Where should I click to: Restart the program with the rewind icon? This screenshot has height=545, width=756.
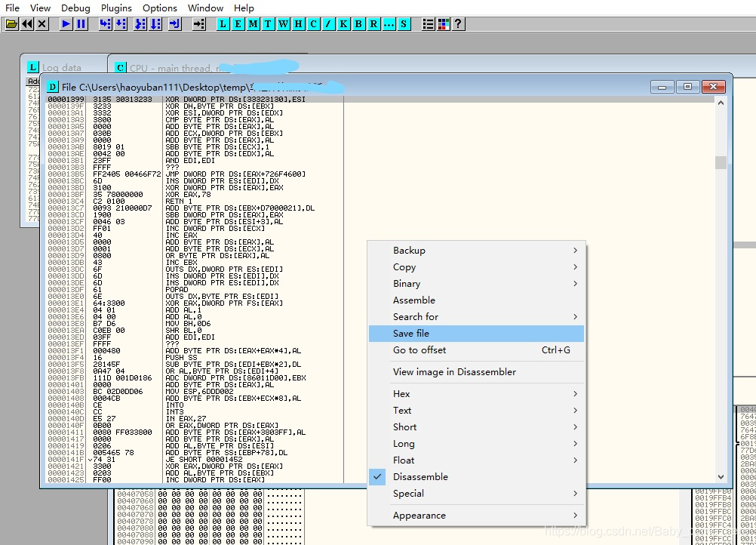pos(27,23)
